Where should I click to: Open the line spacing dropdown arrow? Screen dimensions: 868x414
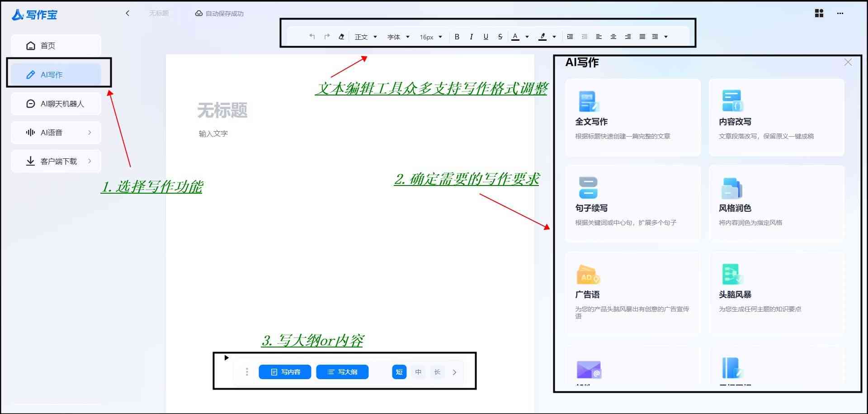666,37
